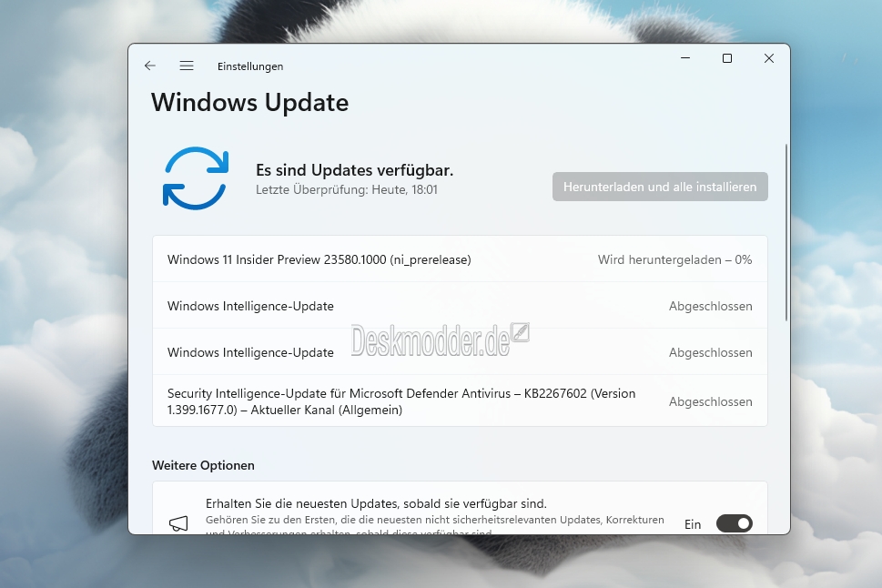Click the 'Ein' toggle state label
Image resolution: width=882 pixels, height=588 pixels.
693,524
